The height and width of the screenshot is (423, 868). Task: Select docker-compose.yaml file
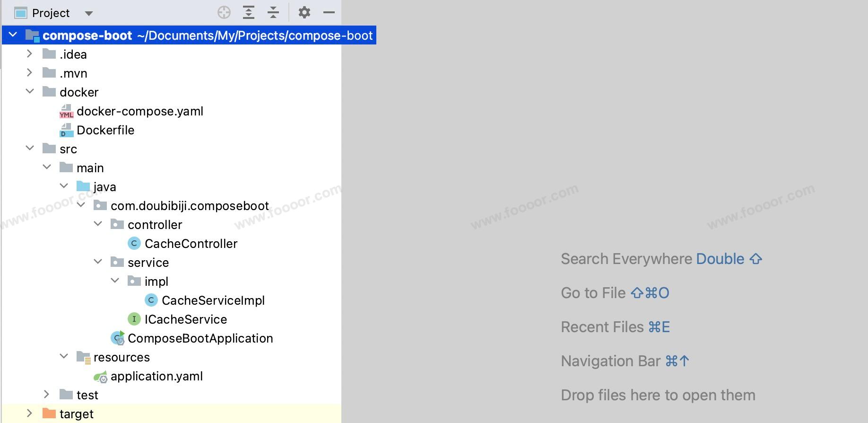pos(139,111)
